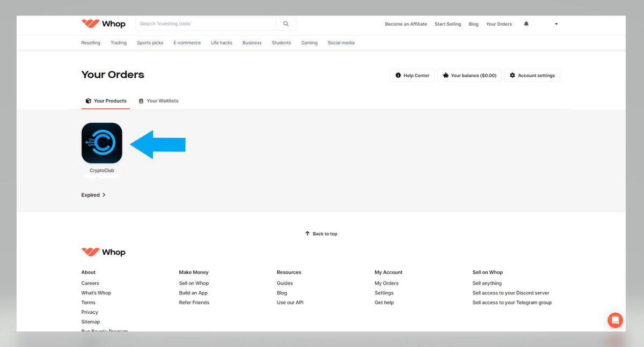Open the Careers footer link
Screen dimensions: 644x347
(90, 283)
